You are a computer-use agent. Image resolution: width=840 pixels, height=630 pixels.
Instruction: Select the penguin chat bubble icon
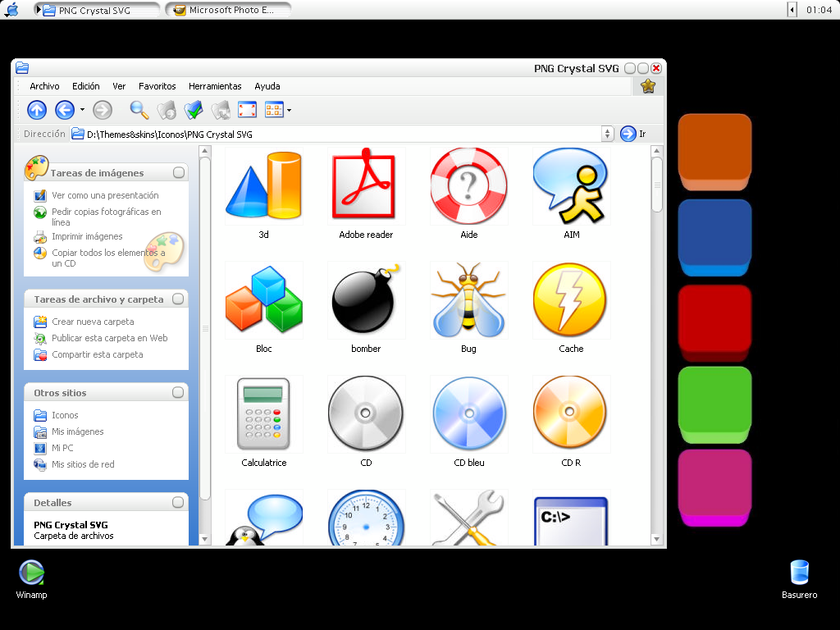[x=264, y=518]
